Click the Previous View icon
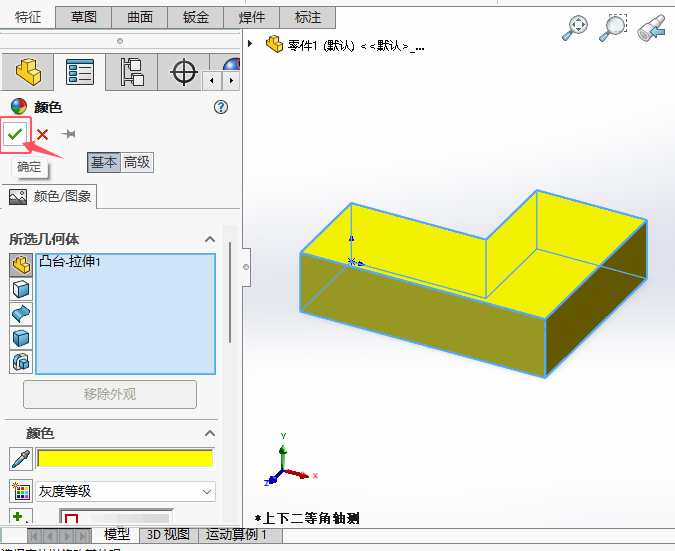The height and width of the screenshot is (551, 675). [x=651, y=28]
